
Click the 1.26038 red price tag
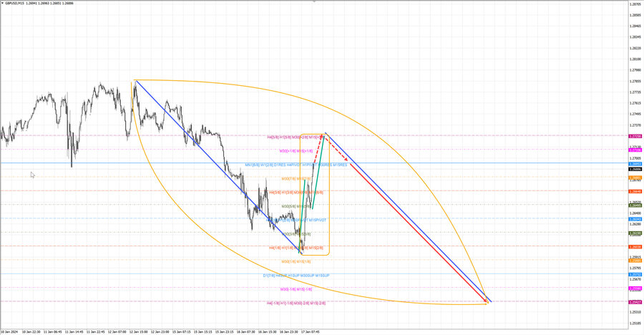click(x=635, y=247)
